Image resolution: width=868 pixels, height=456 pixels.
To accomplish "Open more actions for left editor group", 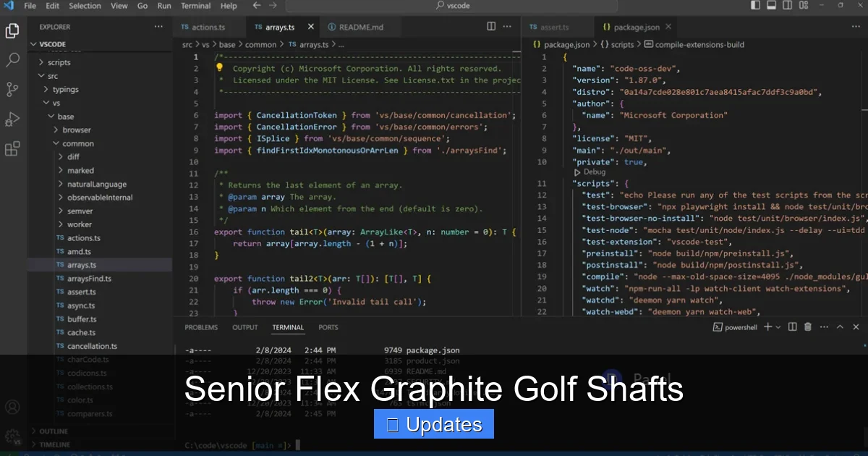I will 507,27.
